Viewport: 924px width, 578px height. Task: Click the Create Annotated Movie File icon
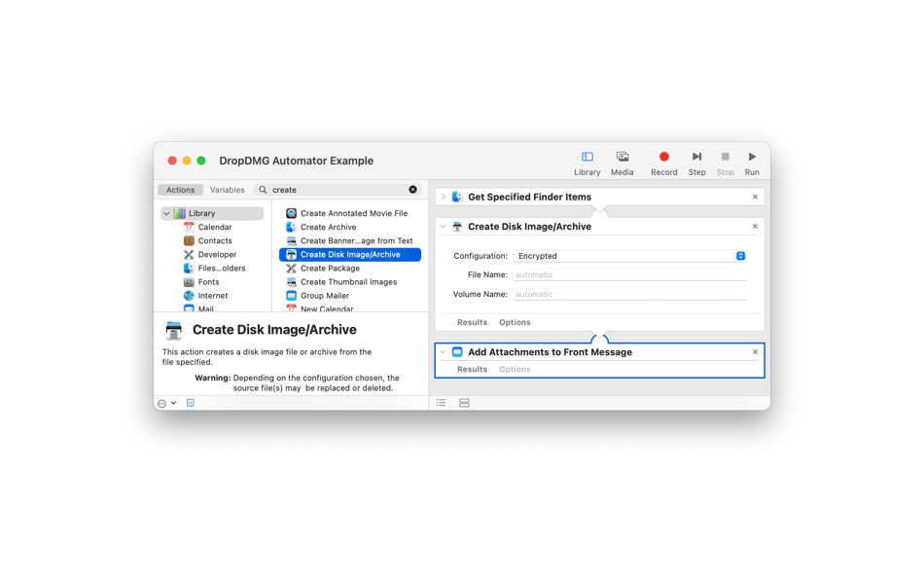coord(291,213)
